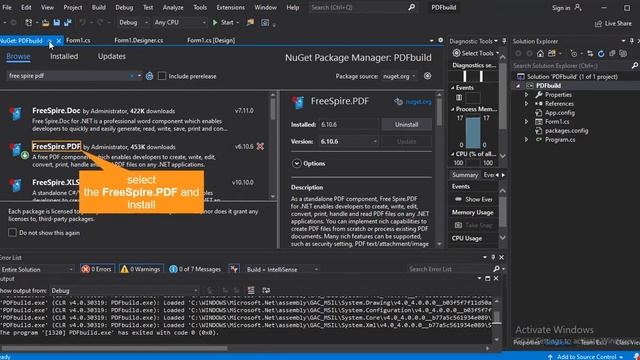Click Pending Changes Filter clock icon
The width and height of the screenshot is (640, 360).
[574, 53]
